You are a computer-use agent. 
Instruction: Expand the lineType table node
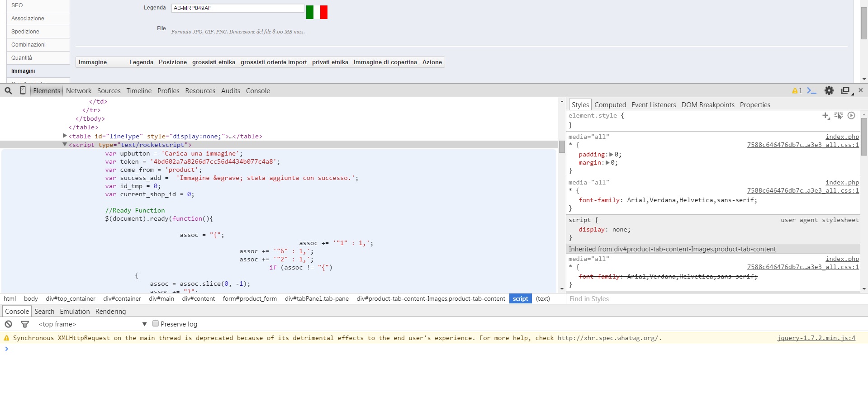point(65,136)
